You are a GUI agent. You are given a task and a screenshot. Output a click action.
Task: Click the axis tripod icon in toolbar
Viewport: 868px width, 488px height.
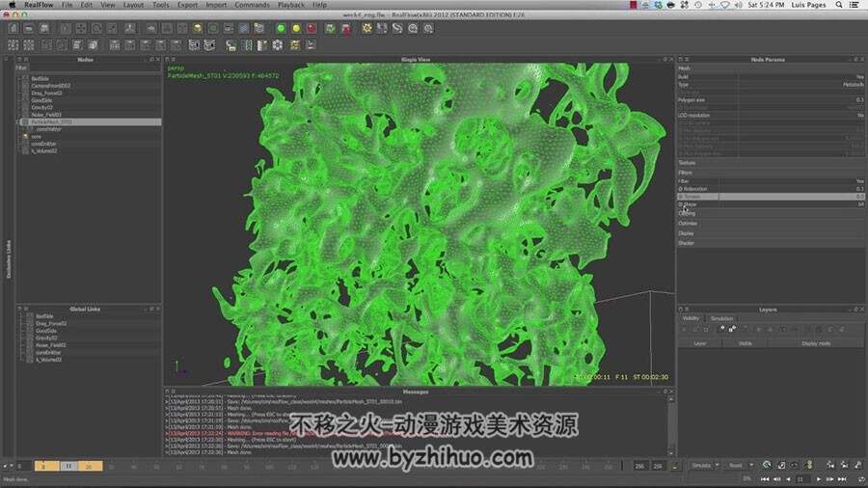(129, 28)
